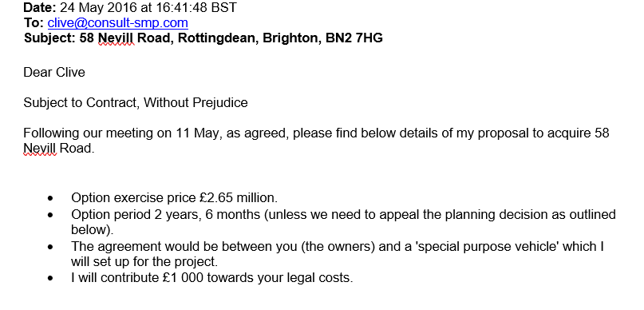The width and height of the screenshot is (644, 310).
Task: Click bullet marker beside "The agreement would be"
Action: pyautogui.click(x=50, y=247)
